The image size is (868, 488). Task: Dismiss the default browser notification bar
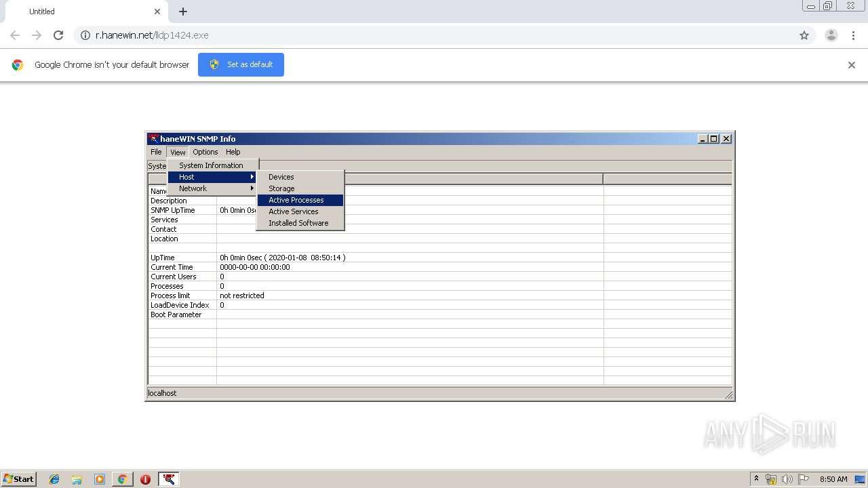pos(852,65)
